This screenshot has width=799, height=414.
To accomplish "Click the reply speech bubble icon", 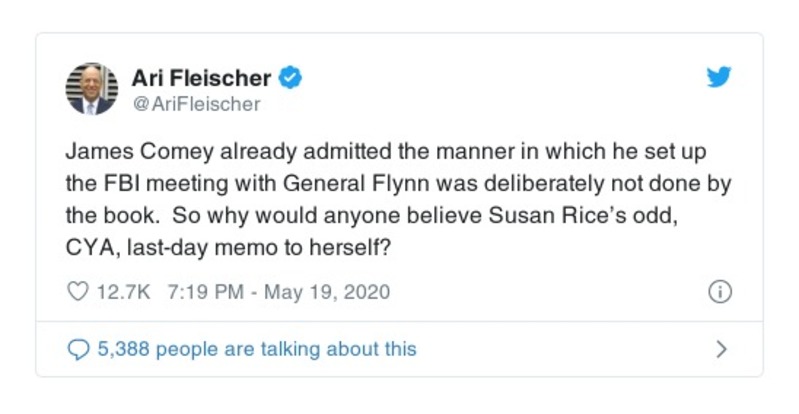I will coord(77,349).
